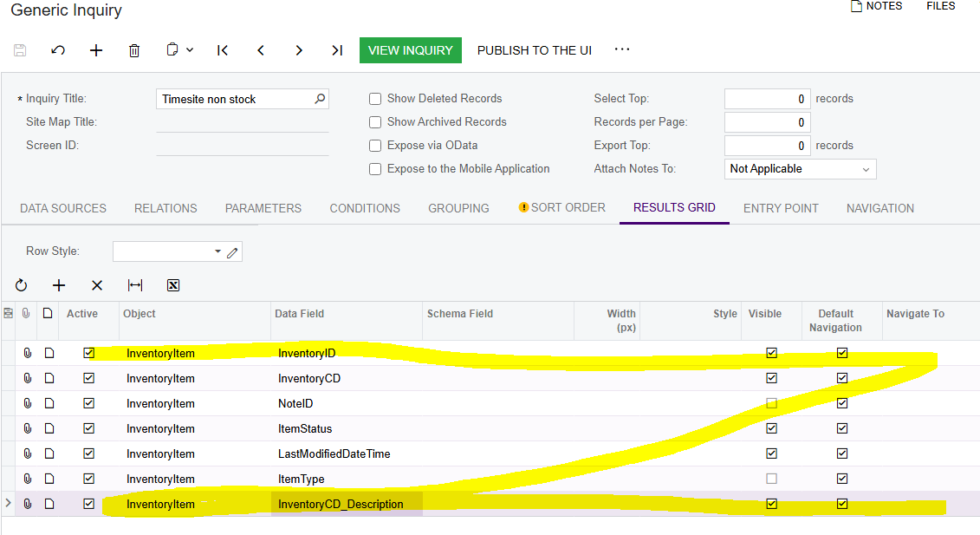The width and height of the screenshot is (980, 535).
Task: Open the Row Style dropdown arrow
Action: (217, 251)
